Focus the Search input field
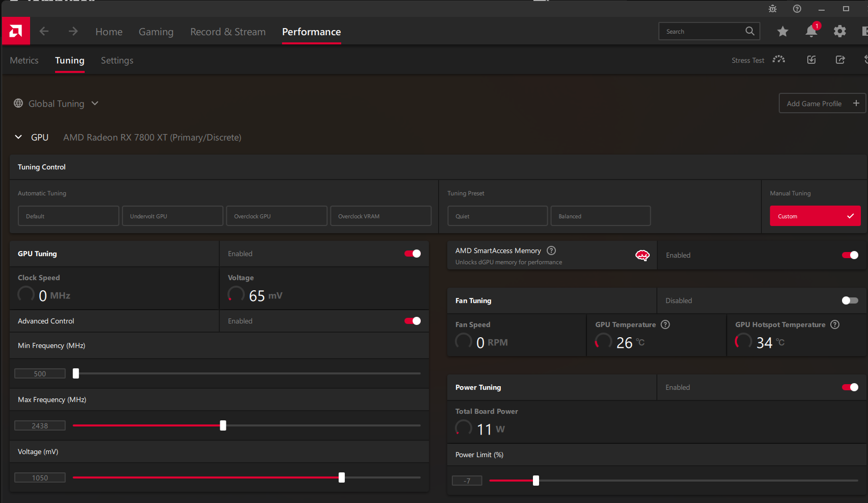 (x=709, y=31)
